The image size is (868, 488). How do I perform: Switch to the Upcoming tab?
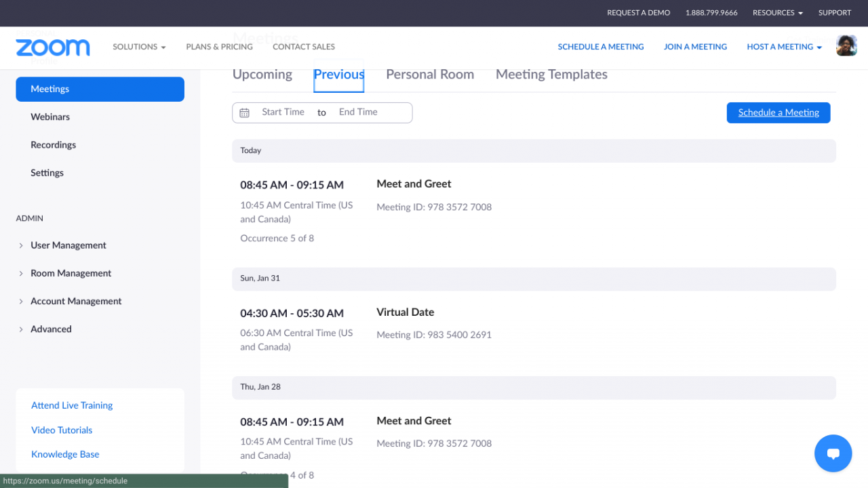point(262,75)
